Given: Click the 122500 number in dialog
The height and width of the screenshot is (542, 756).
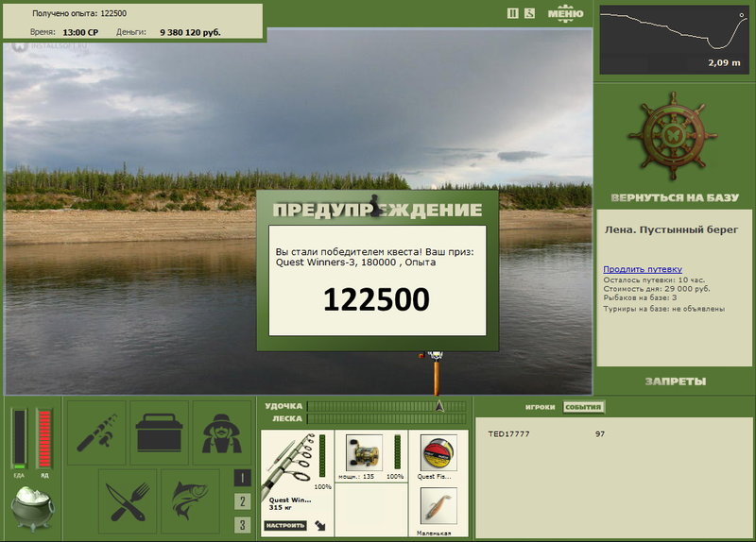Looking at the screenshot, I should (x=376, y=299).
